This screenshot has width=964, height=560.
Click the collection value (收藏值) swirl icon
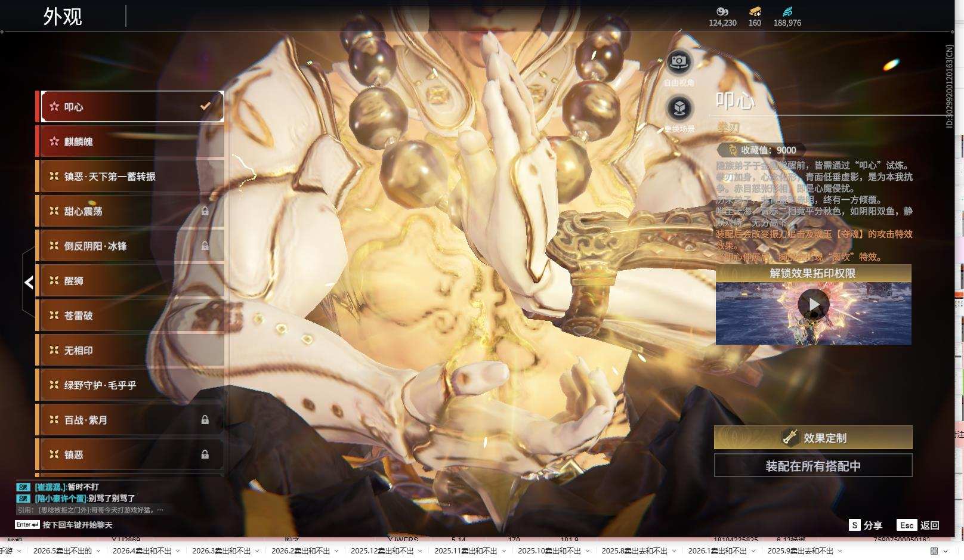(733, 150)
